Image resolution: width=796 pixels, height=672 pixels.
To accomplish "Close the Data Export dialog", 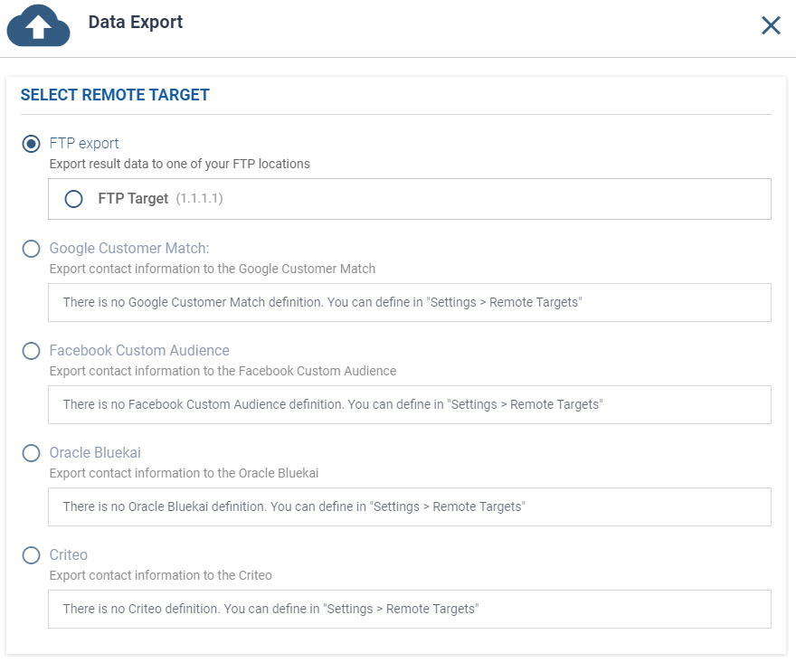I will 771,25.
